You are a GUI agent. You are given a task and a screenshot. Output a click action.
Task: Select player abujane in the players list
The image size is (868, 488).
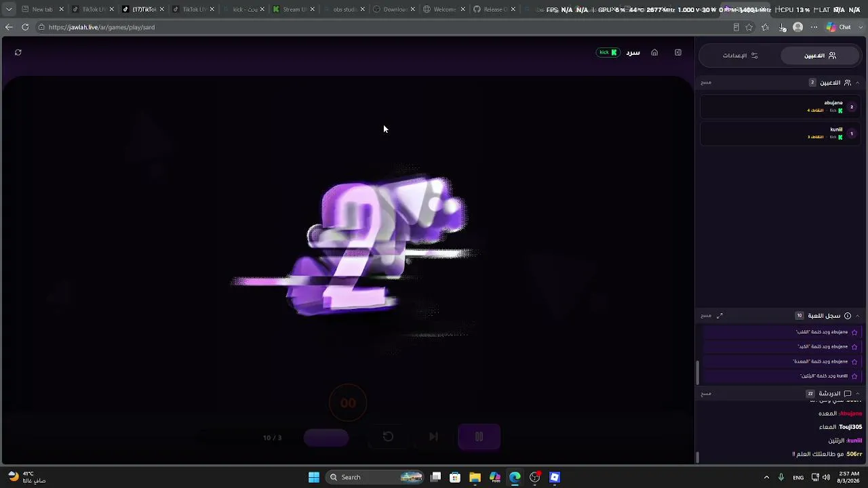[781, 106]
